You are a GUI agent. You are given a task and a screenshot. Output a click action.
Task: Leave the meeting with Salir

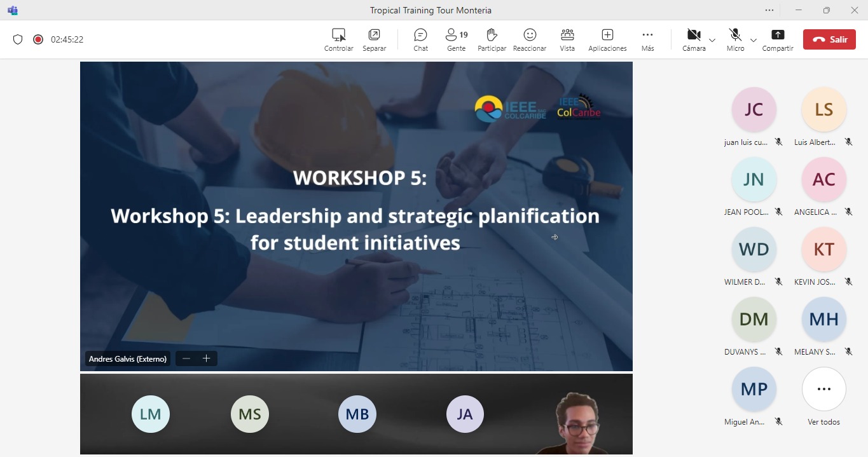pyautogui.click(x=829, y=39)
